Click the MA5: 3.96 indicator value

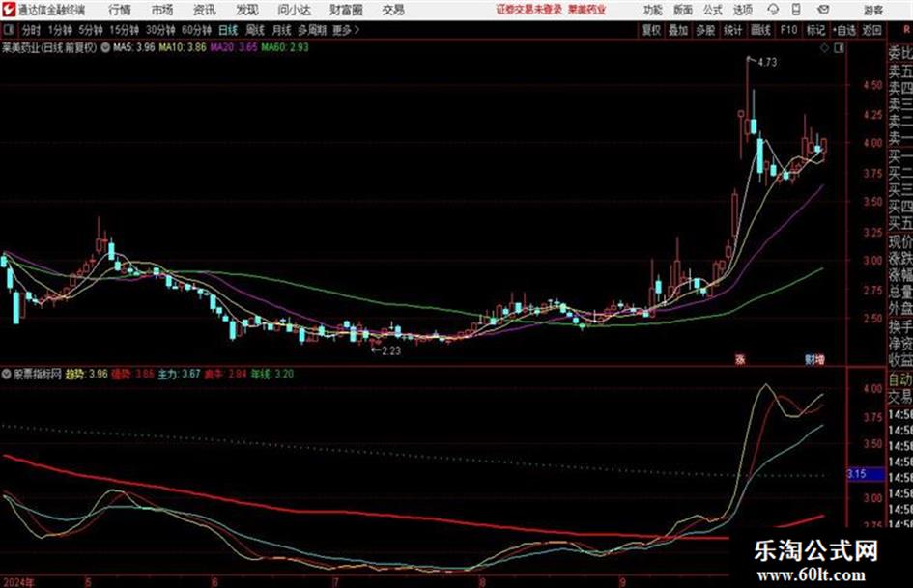(133, 47)
